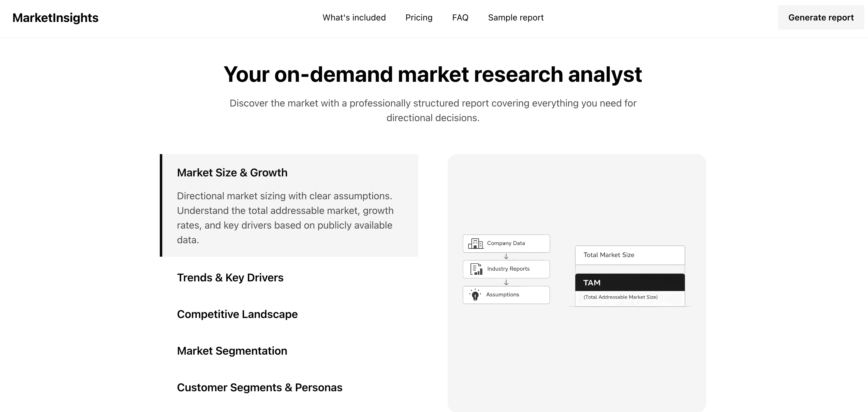Click the MarketInsights logo
This screenshot has width=868, height=412.
(x=56, y=17)
